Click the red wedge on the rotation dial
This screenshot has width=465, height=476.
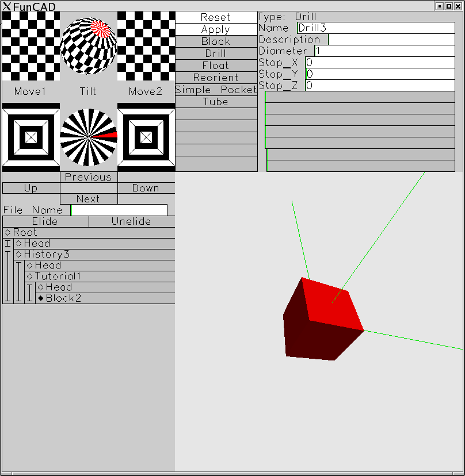[106, 135]
